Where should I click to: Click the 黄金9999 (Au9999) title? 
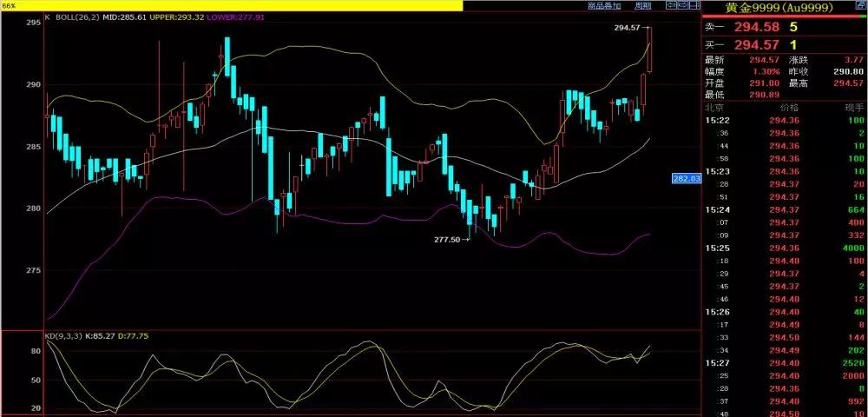(x=779, y=7)
